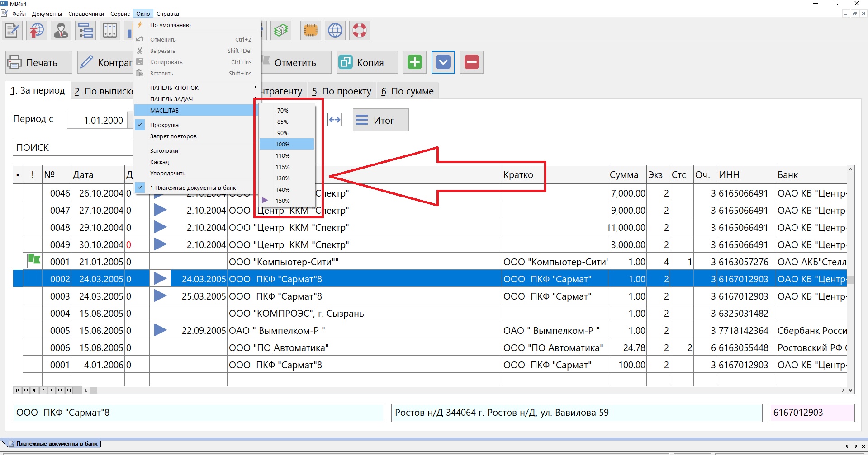Click the document edit icon in top toolbar
868x455 pixels.
12,31
